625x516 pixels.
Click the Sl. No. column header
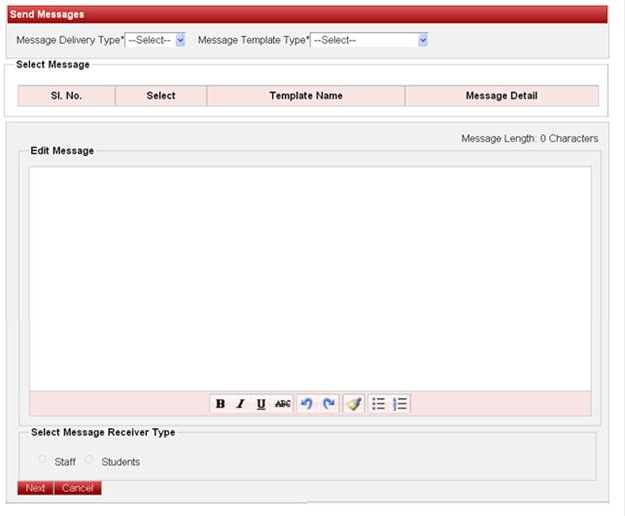66,96
